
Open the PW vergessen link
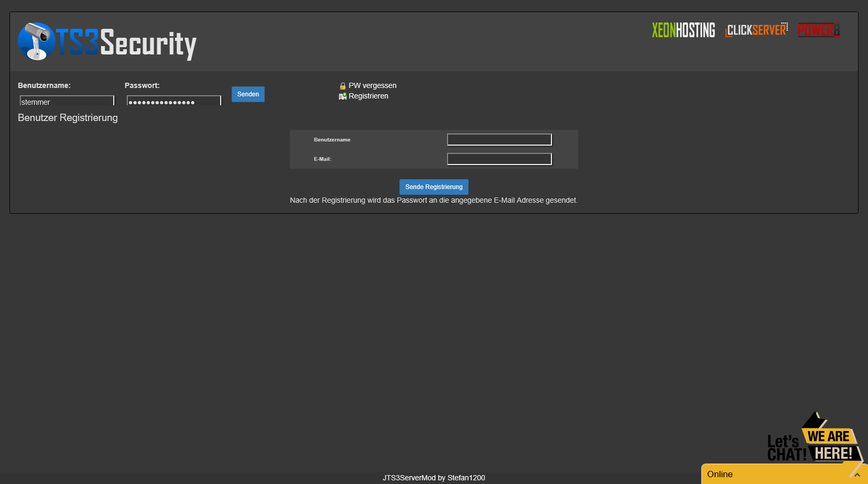coord(372,85)
